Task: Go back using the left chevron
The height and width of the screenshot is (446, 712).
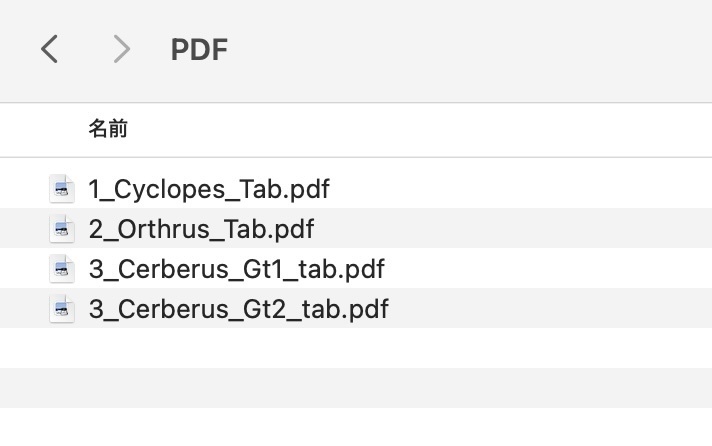Action: (x=49, y=48)
